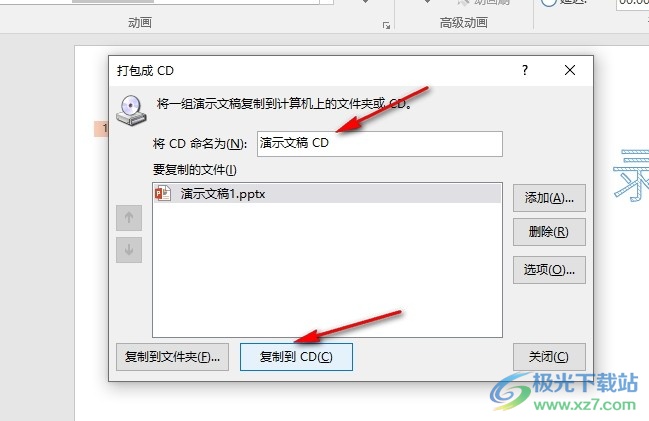Click 复制到文件夹(F)... button

[x=172, y=357]
